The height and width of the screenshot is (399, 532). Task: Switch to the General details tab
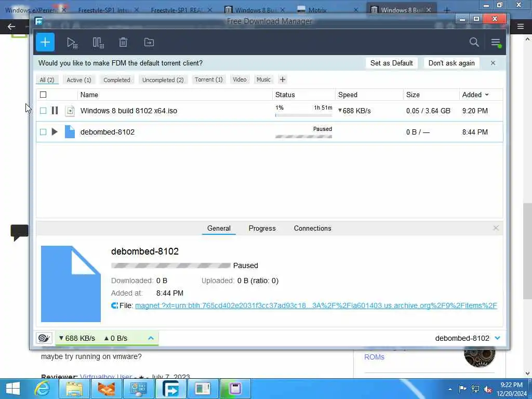(219, 229)
